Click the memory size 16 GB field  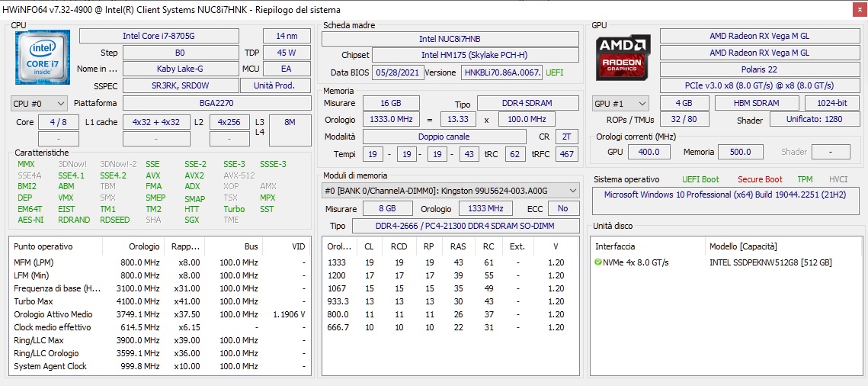pyautogui.click(x=391, y=103)
